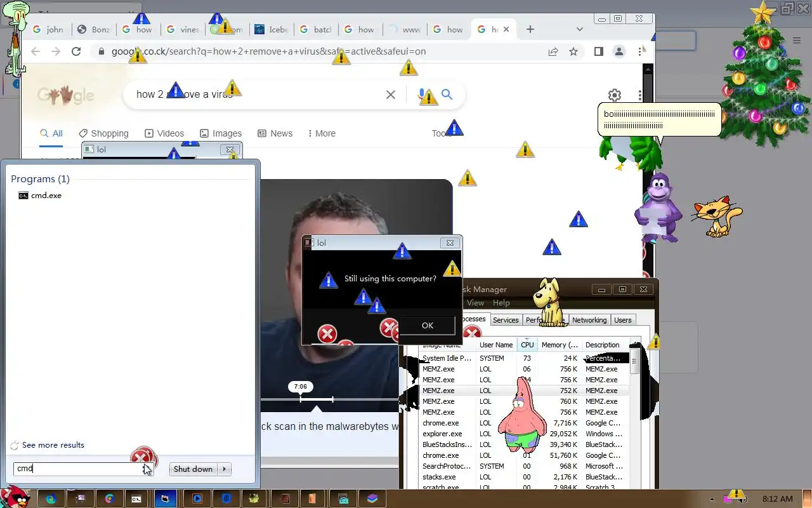
Task: Open the teal window taskbar icon
Action: (343, 498)
